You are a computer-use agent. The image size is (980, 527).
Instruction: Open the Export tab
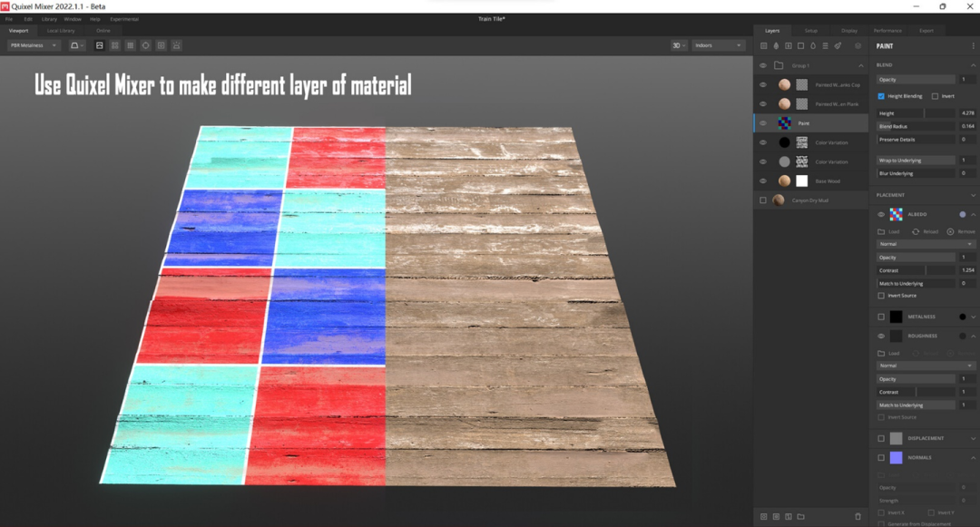click(x=926, y=31)
